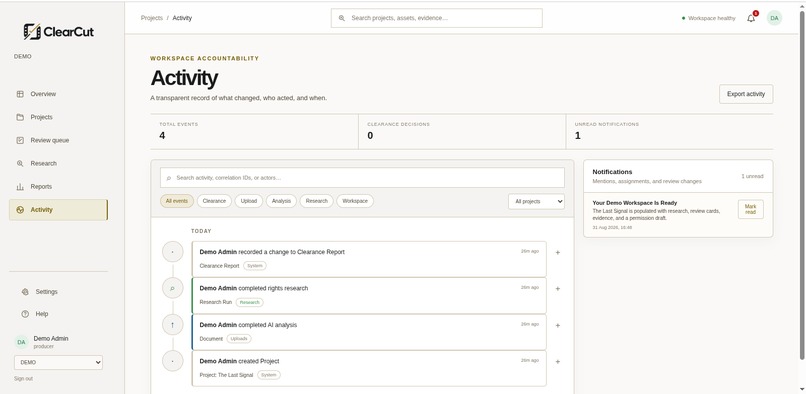Click timeline icon for created Project event
This screenshot has height=394, width=806.
tap(173, 361)
